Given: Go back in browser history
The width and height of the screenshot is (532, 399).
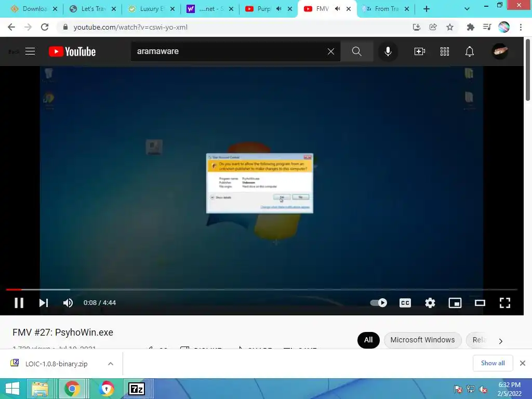Looking at the screenshot, I should tap(11, 27).
